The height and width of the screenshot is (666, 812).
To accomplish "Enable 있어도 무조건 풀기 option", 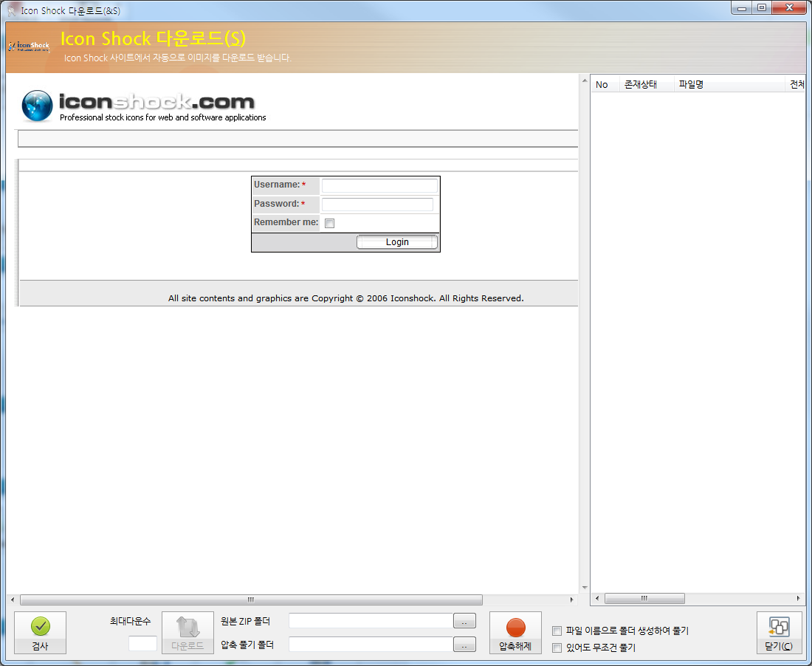I will coord(557,648).
